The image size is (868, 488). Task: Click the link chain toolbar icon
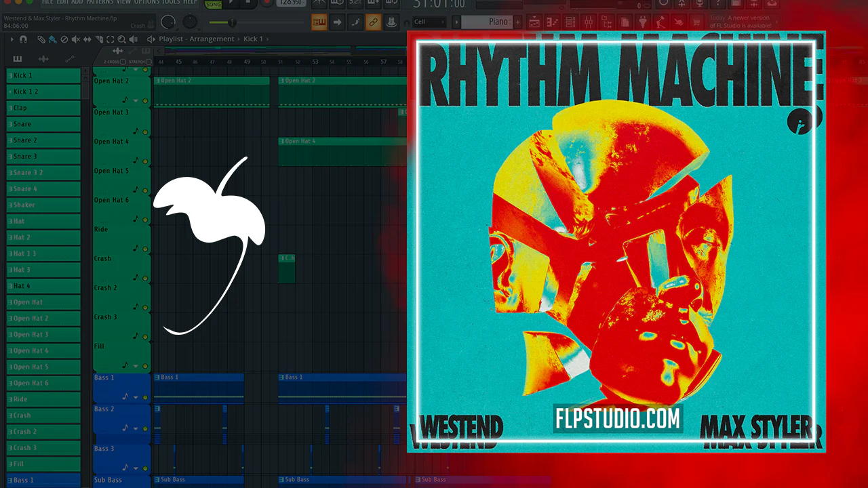(373, 22)
